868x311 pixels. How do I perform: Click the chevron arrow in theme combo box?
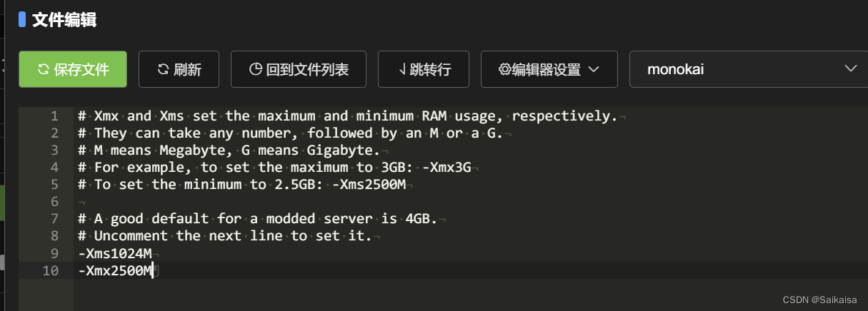850,68
